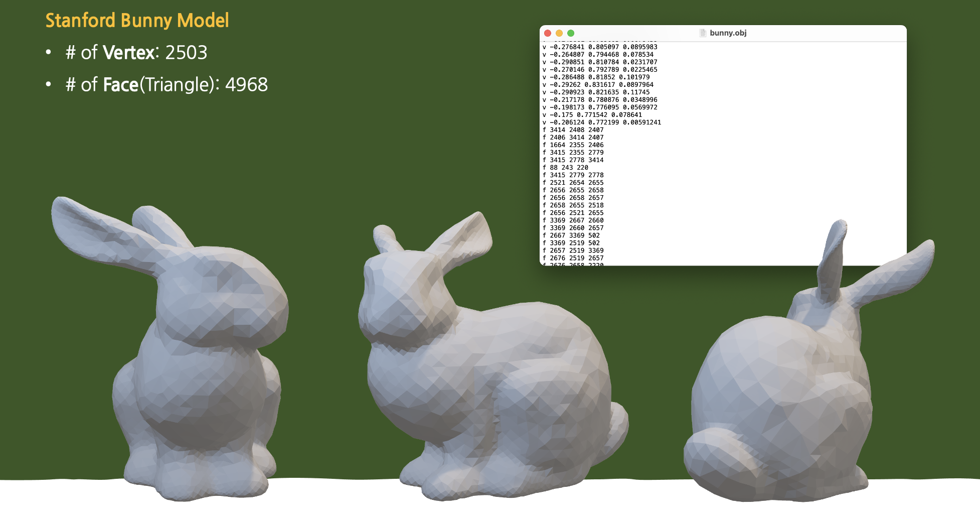Screen dimensions: 980x524
Task: Click face line 'f 2667 3369 502'
Action: click(571, 235)
